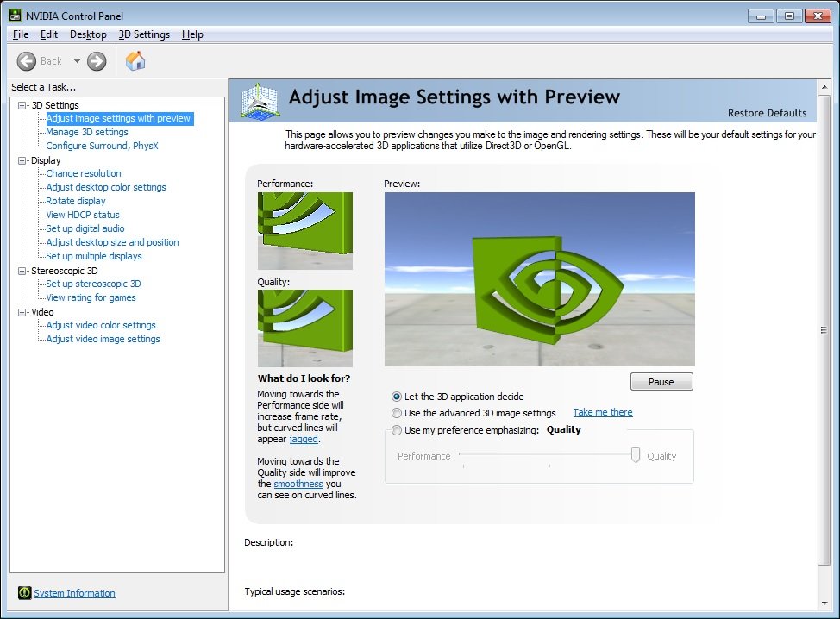
Task: Open View rating for games
Action: pos(91,297)
